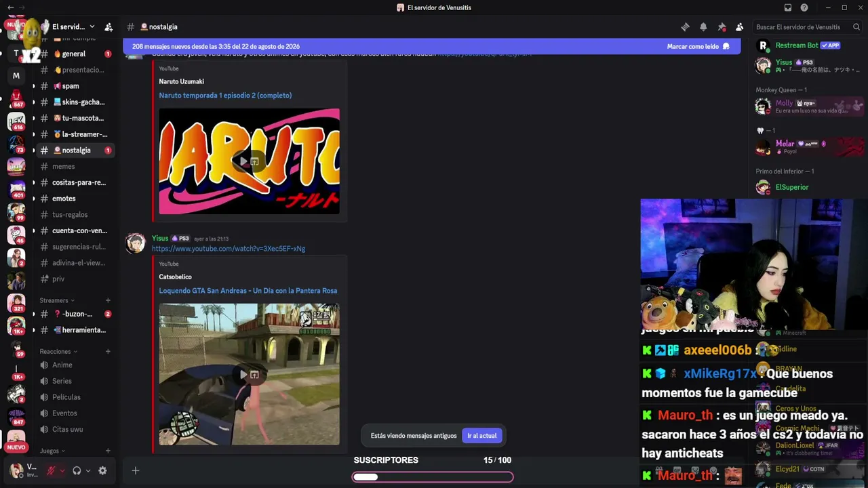Open Help from the title bar

tap(804, 7)
